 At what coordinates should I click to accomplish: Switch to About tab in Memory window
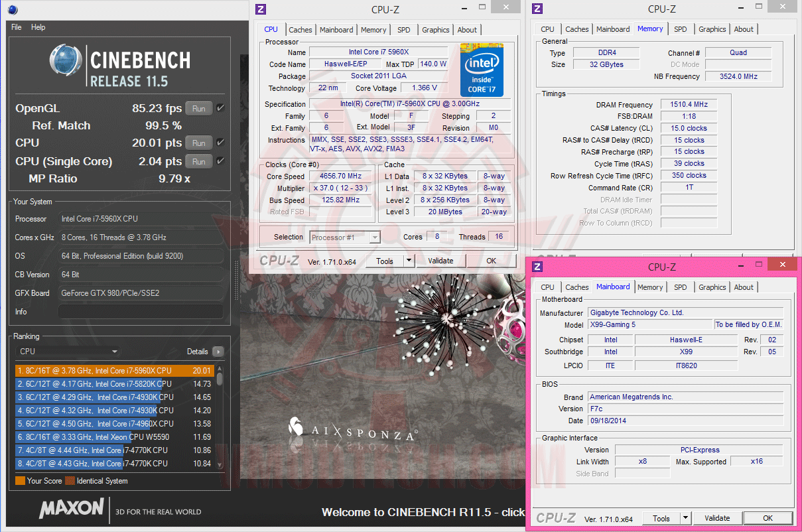click(744, 29)
